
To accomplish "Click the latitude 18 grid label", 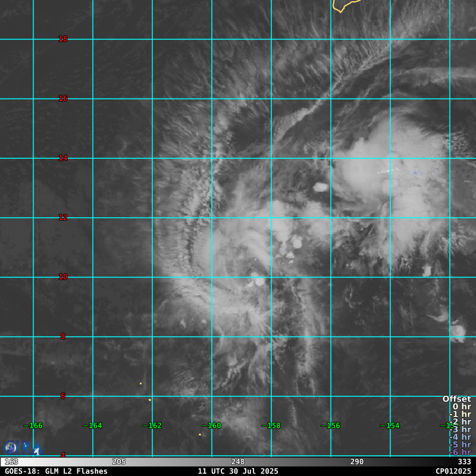I will click(63, 39).
